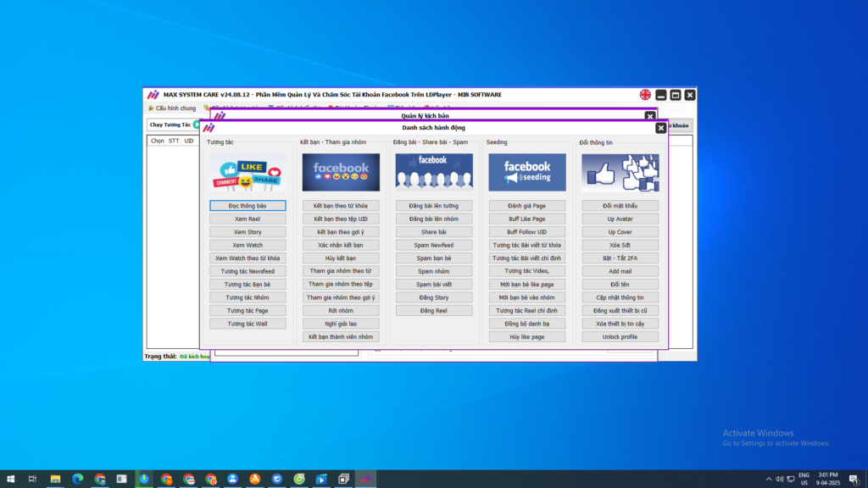The width and height of the screenshot is (868, 488).
Task: Open the notification center icon
Action: (x=854, y=479)
